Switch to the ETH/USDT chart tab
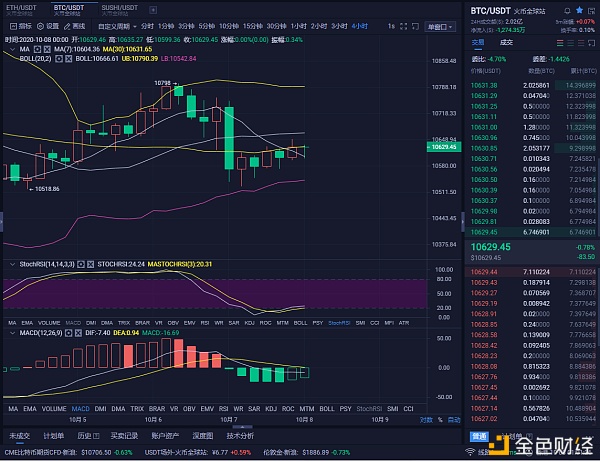600x462 pixels. [23, 7]
